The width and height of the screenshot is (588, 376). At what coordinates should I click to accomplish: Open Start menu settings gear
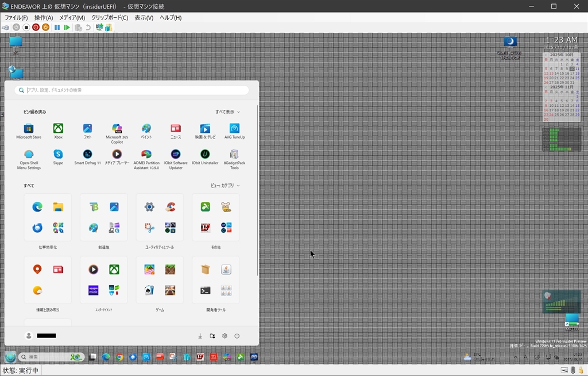point(225,336)
